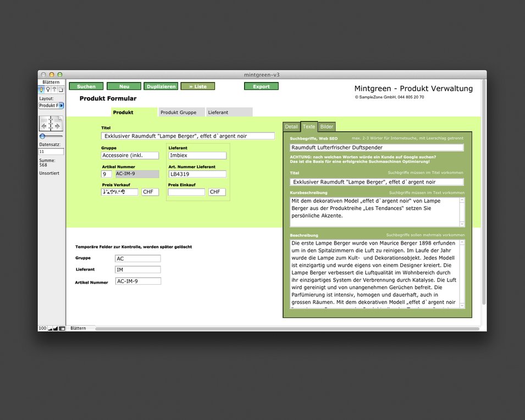The image size is (525, 420).
Task: Trigger the Export button
Action: [x=261, y=86]
